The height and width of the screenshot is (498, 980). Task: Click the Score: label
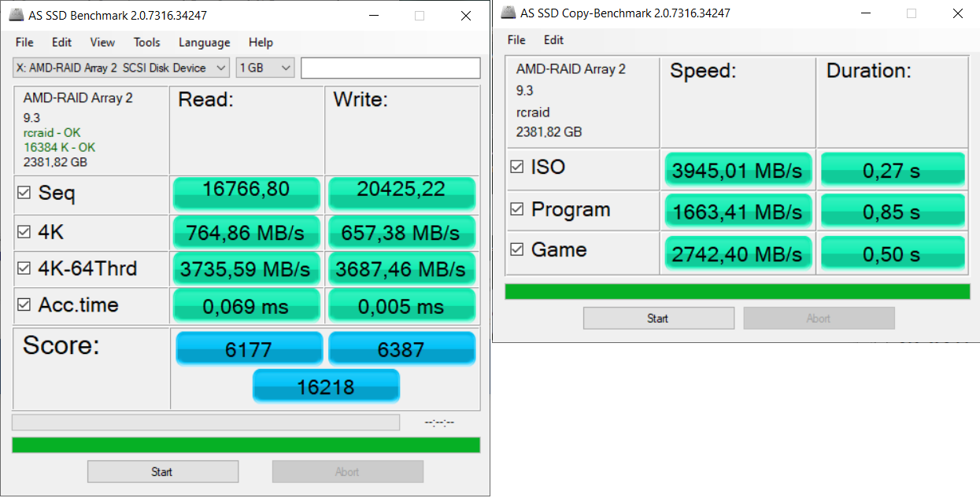click(61, 345)
